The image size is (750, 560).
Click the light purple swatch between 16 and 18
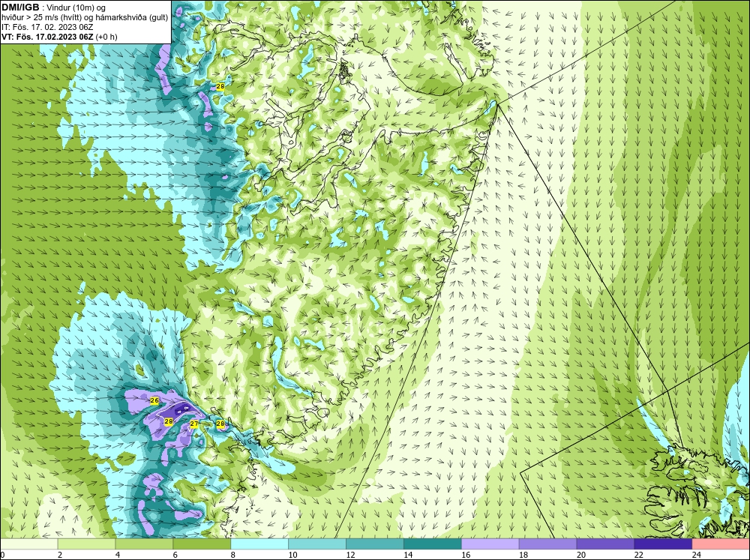coord(490,544)
